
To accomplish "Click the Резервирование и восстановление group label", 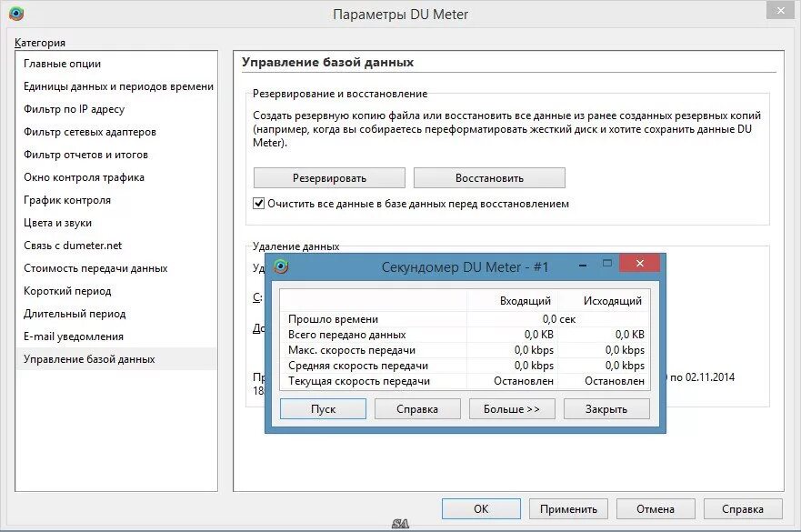I will [340, 94].
